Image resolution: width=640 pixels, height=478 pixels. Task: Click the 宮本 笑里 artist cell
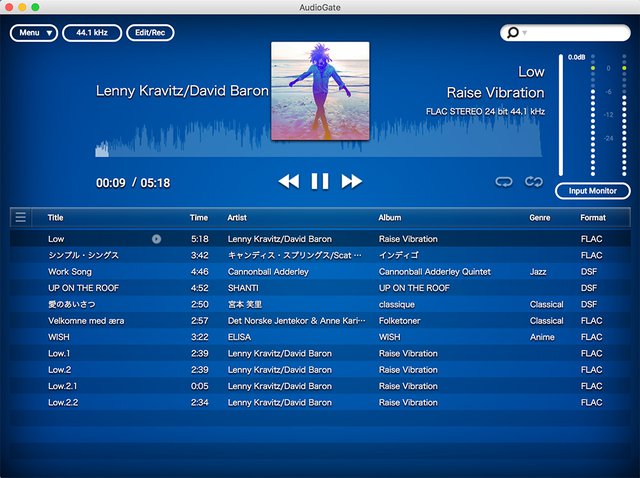pos(245,305)
